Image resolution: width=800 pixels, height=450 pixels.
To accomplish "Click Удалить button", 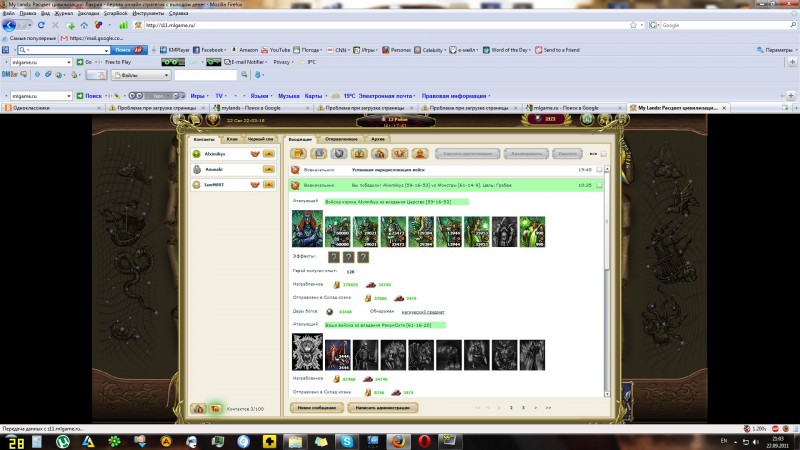I will [567, 153].
